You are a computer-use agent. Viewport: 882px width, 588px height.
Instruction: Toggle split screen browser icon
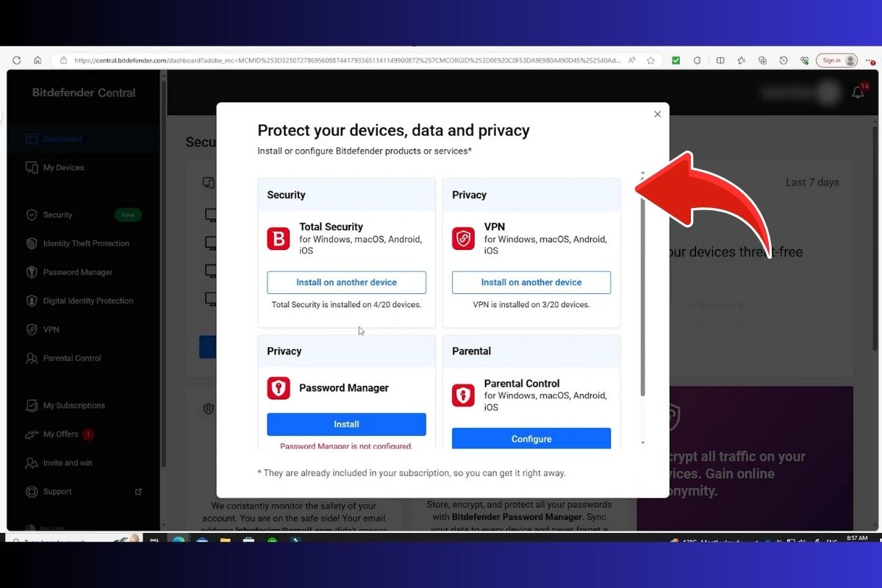click(x=720, y=60)
